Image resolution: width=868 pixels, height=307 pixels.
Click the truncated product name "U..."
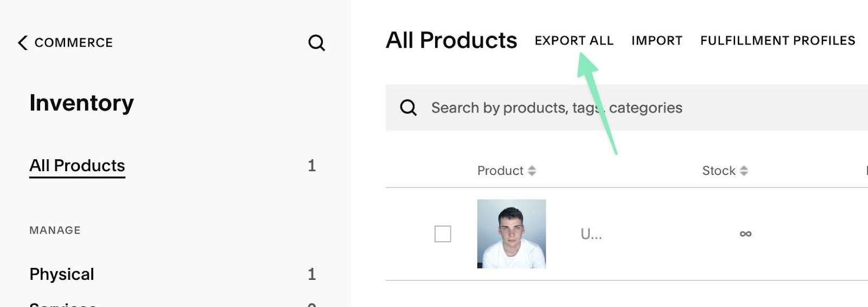point(591,234)
